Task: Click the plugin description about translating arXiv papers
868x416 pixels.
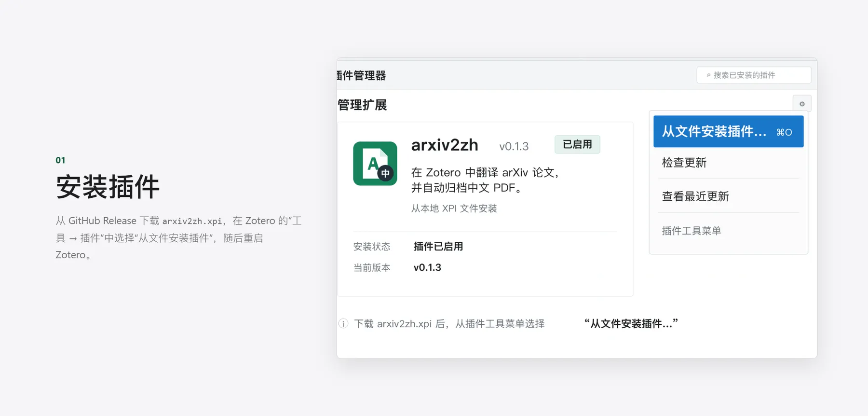Action: coord(485,180)
